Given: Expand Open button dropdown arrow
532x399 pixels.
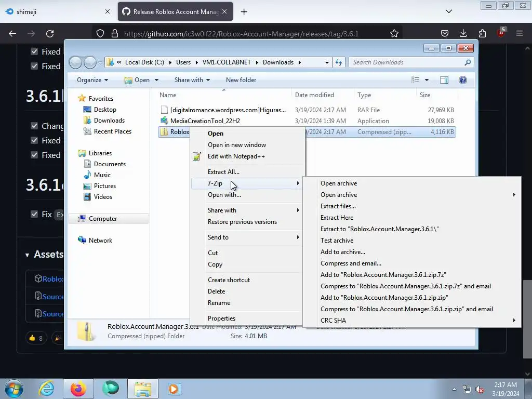Looking at the screenshot, I should pyautogui.click(x=156, y=80).
